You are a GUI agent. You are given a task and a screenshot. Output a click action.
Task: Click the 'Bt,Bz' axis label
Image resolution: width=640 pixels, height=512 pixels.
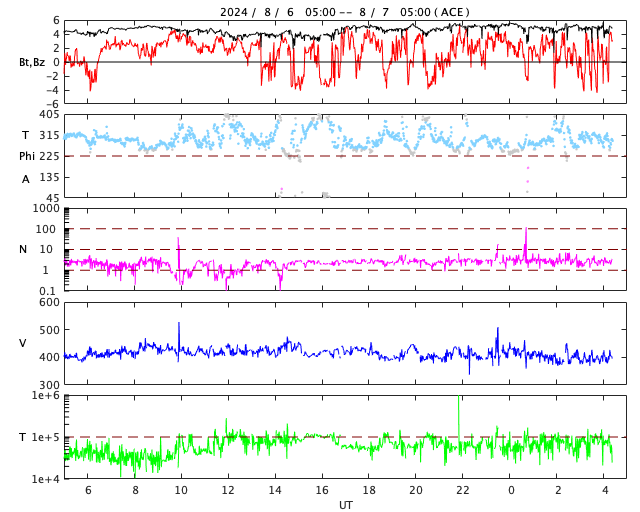[32, 62]
